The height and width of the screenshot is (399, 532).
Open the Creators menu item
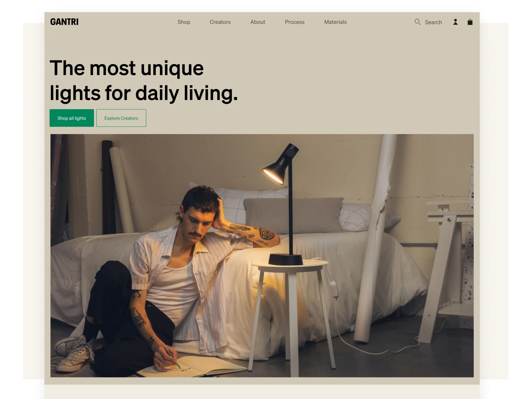220,22
